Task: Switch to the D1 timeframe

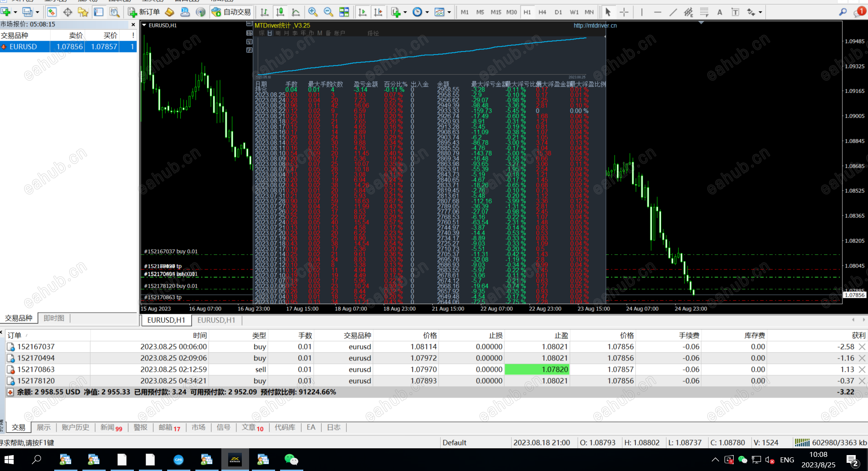Action: (x=558, y=12)
